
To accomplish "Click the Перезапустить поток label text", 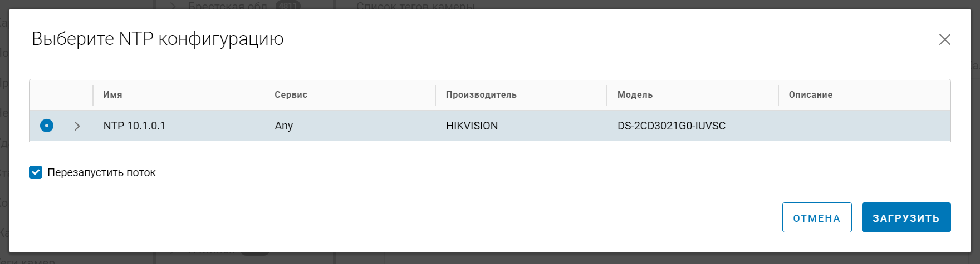I will pyautogui.click(x=101, y=173).
